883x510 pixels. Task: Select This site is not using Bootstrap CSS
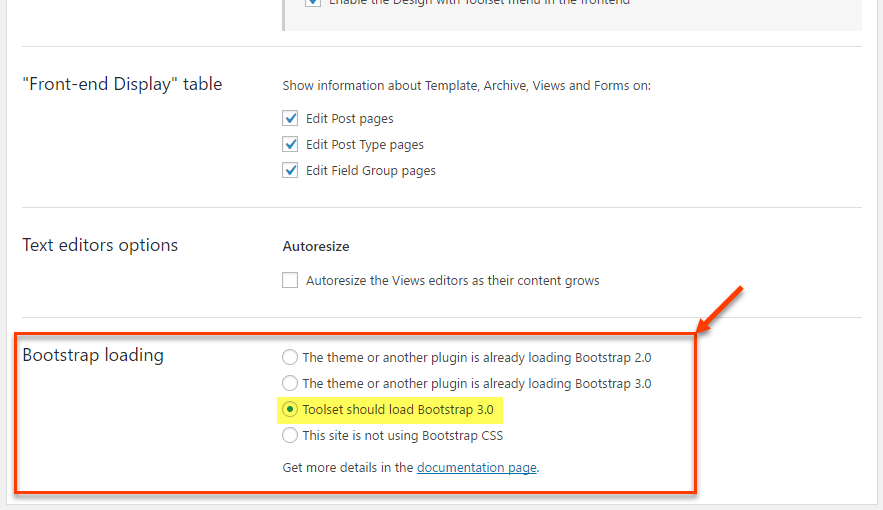(x=289, y=435)
